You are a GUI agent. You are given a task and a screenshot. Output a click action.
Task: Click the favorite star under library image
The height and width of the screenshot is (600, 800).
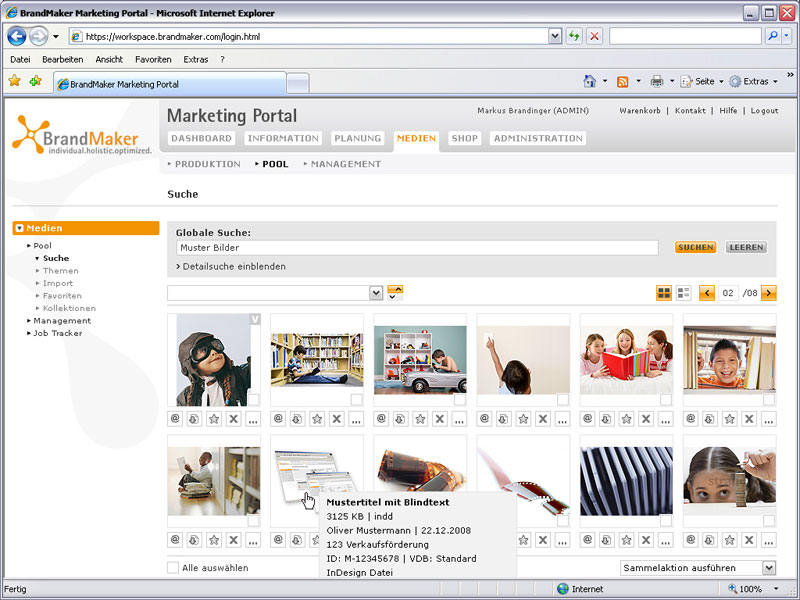(x=317, y=418)
